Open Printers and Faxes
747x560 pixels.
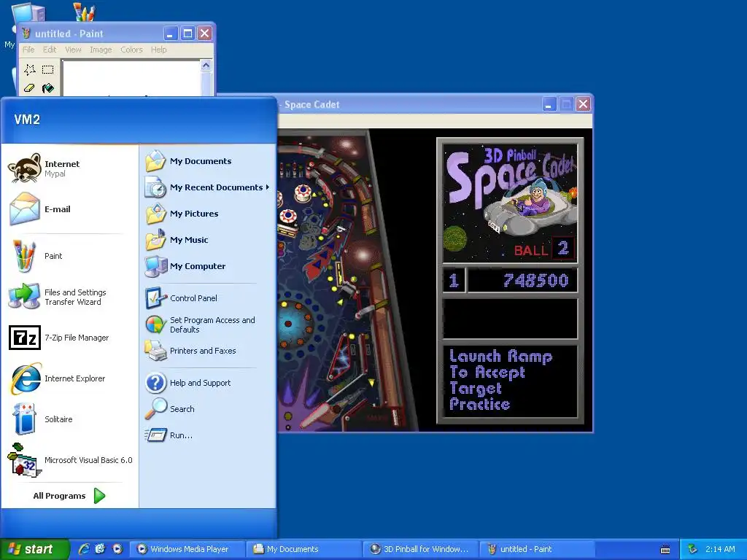(208, 351)
